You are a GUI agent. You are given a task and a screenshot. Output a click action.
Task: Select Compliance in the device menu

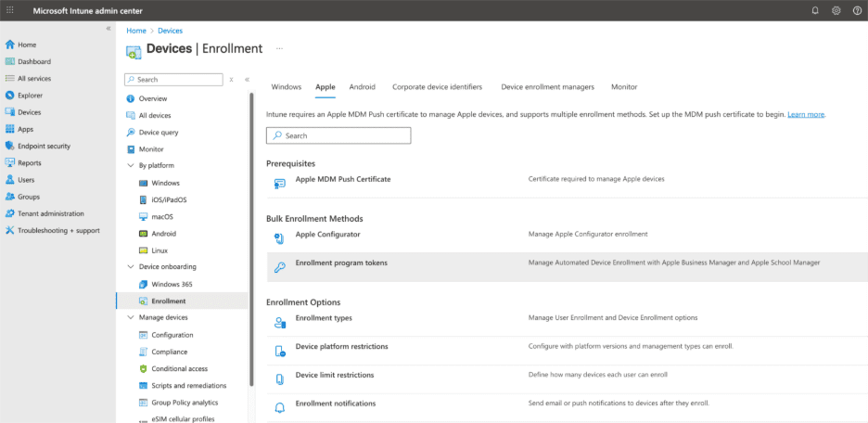click(169, 352)
